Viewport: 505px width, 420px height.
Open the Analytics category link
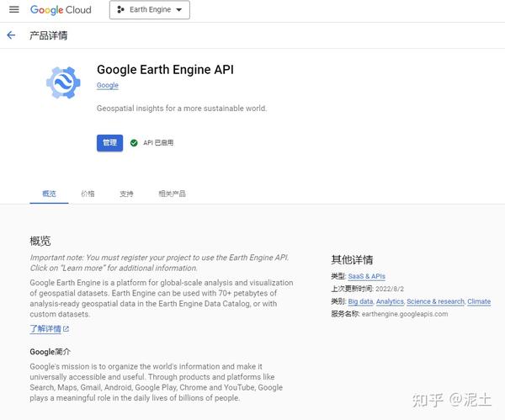390,301
